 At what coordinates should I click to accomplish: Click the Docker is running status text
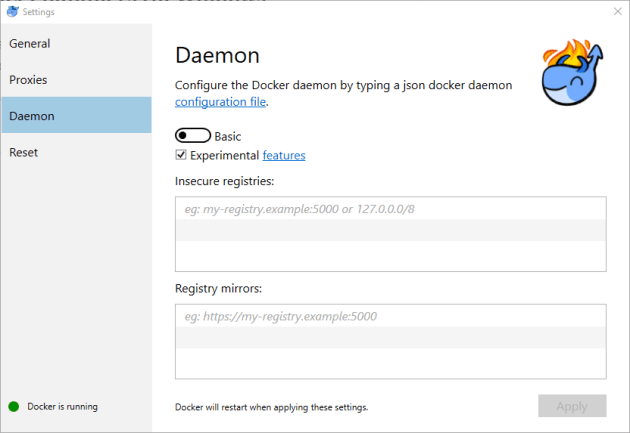tap(62, 406)
